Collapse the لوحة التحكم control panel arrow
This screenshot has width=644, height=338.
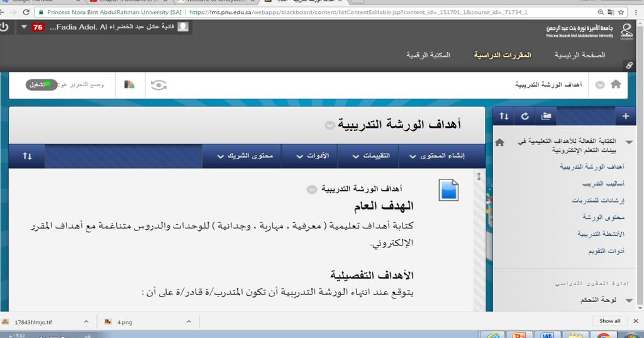629,301
